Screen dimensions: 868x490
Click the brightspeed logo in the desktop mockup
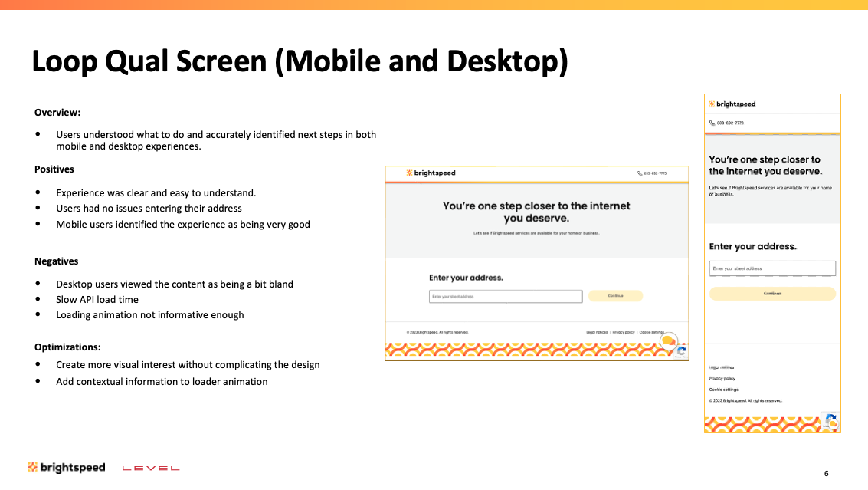click(431, 173)
